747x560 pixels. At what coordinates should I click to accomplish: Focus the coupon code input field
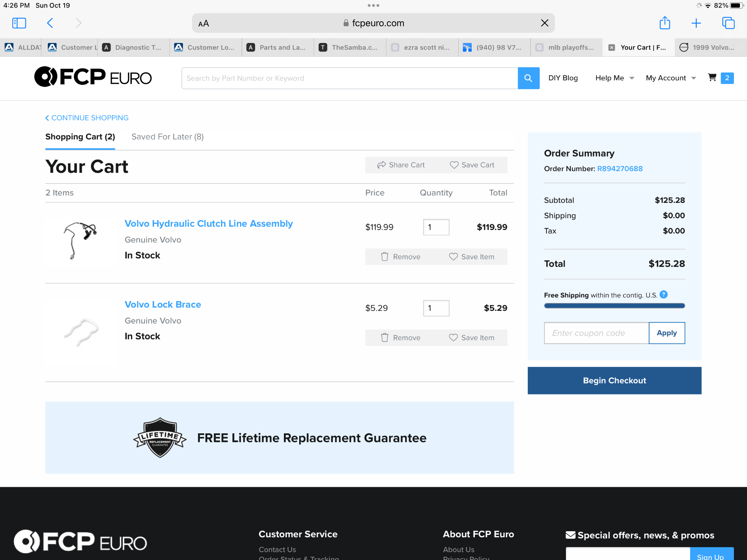click(596, 333)
